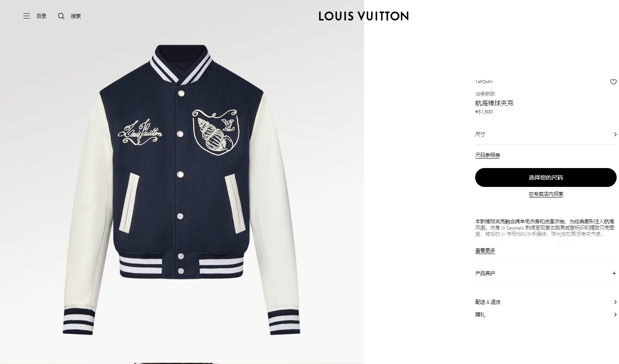619x364 pixels.
Task: Expand the 产品养护 section
Action: (x=546, y=273)
